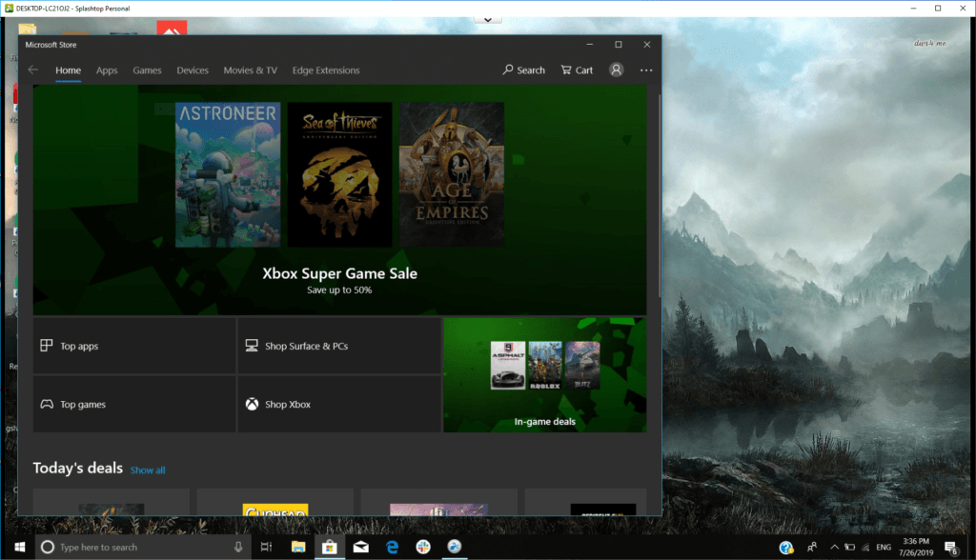Open Task View from the taskbar
Image resolution: width=976 pixels, height=560 pixels.
click(266, 547)
